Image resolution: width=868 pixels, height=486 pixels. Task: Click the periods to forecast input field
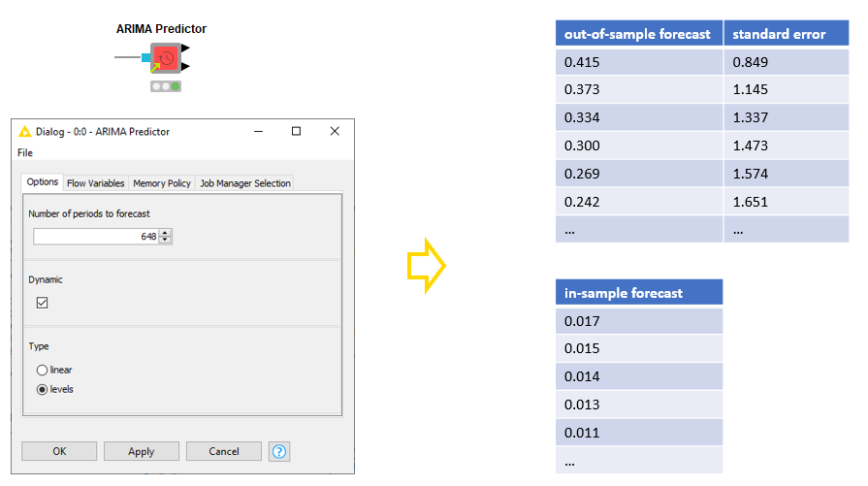pos(96,237)
